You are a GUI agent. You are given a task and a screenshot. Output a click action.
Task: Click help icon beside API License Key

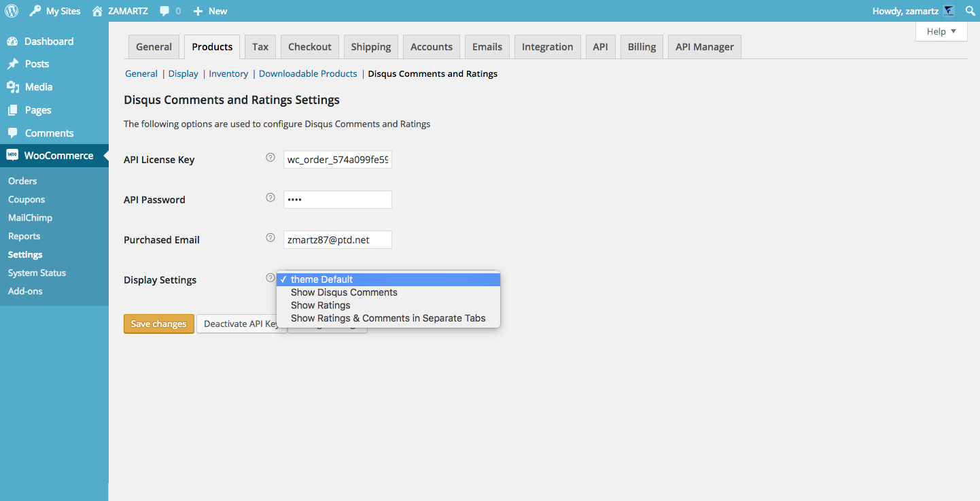(x=270, y=158)
